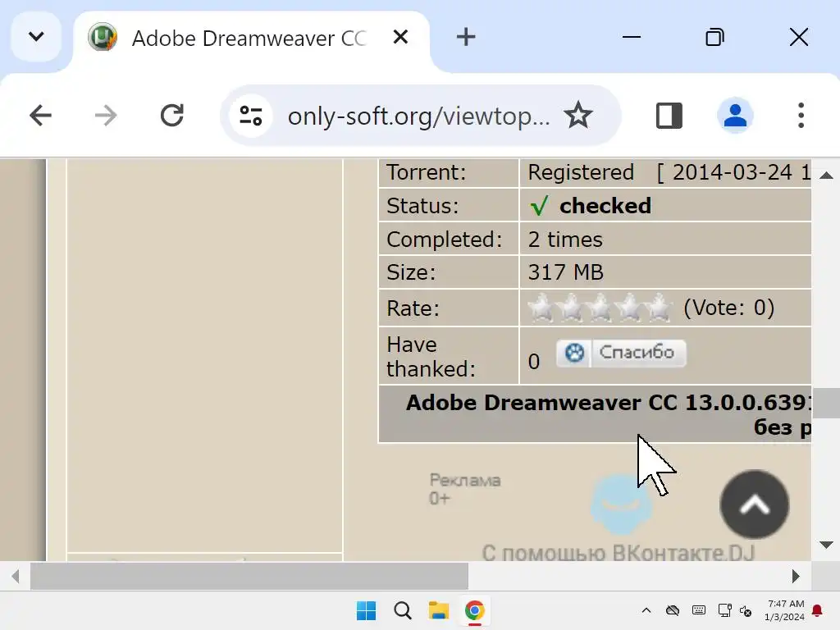Click the 'Have thanked:' label cell
840x630 pixels.
click(449, 356)
